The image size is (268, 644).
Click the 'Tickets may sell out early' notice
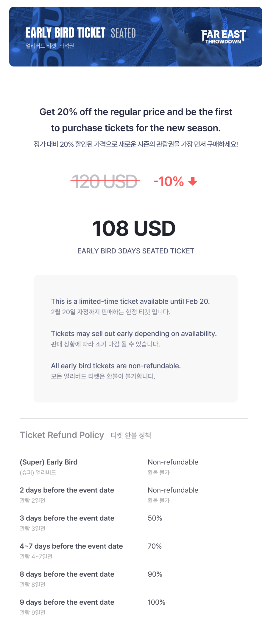tap(134, 334)
